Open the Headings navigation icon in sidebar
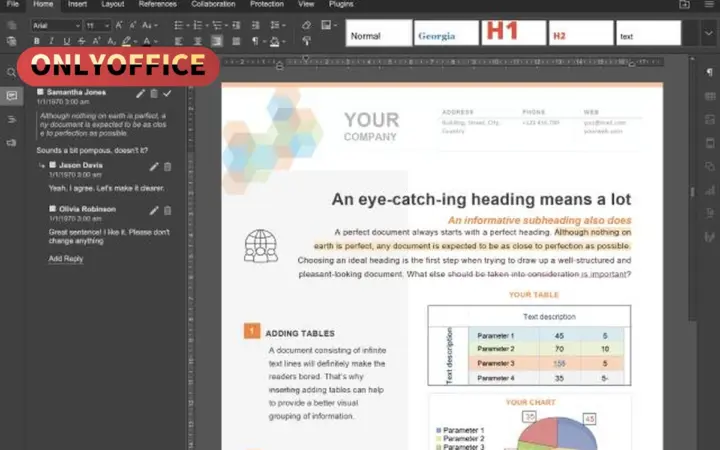Viewport: 720px width, 450px height. point(11,120)
